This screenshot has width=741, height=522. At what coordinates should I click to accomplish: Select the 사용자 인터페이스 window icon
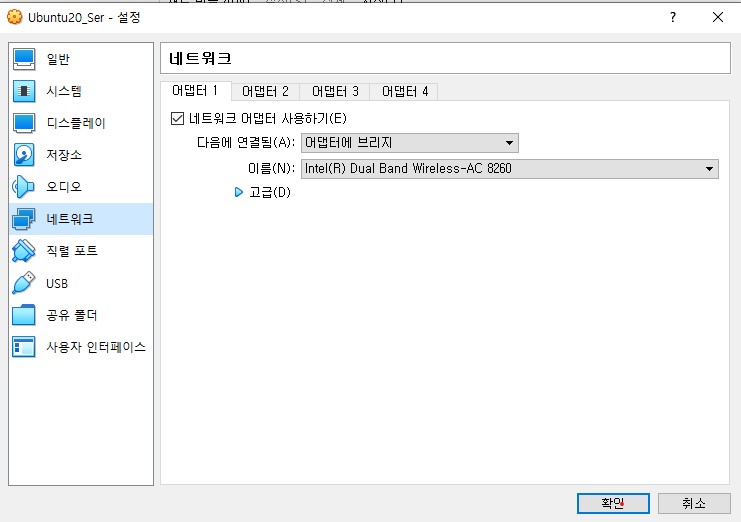[24, 347]
